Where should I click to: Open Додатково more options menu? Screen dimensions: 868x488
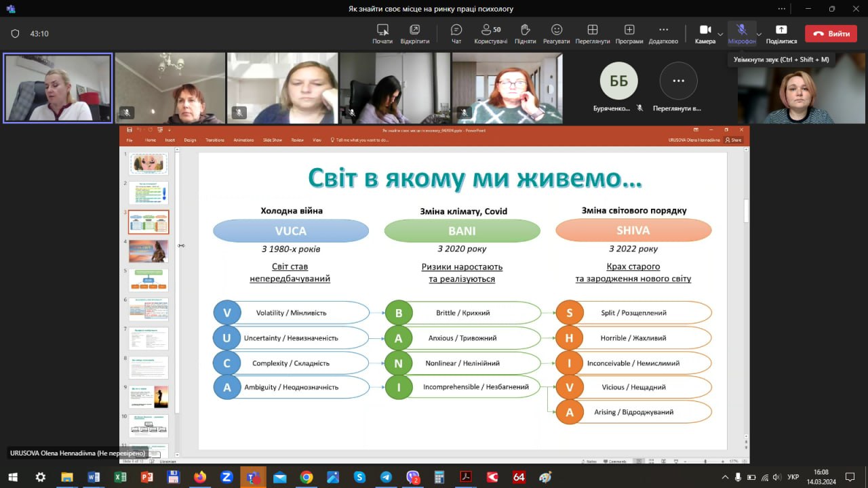click(x=663, y=33)
